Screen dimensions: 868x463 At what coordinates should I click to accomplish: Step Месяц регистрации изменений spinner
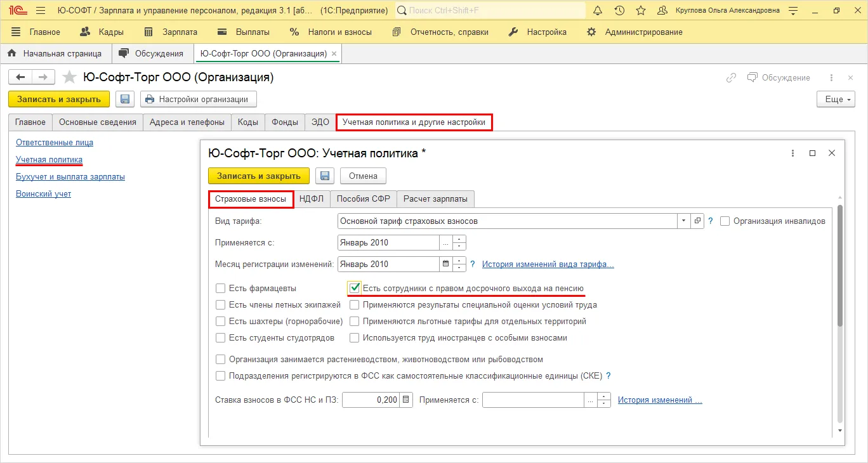click(x=460, y=264)
